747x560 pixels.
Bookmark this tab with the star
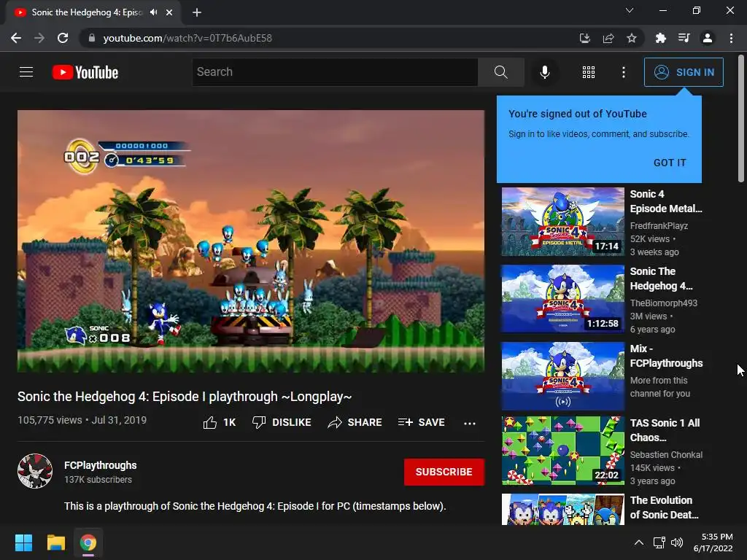click(631, 38)
